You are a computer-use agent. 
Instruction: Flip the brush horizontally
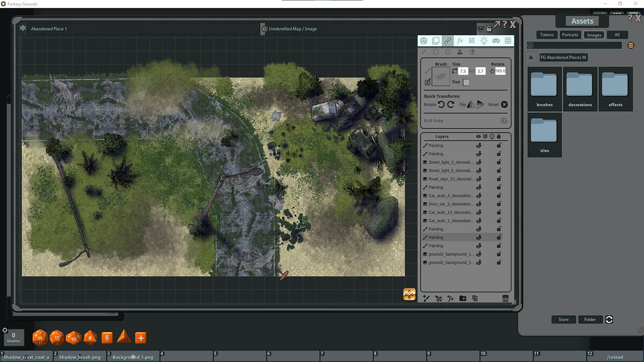470,104
